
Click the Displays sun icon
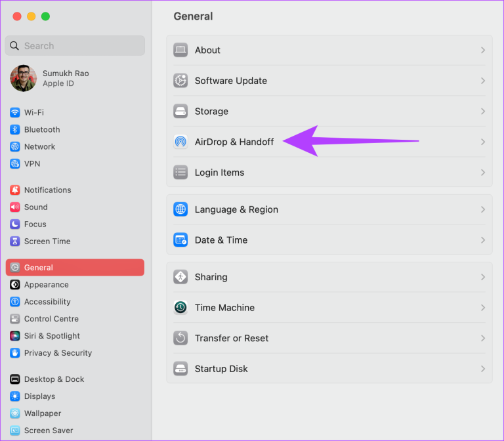point(15,396)
